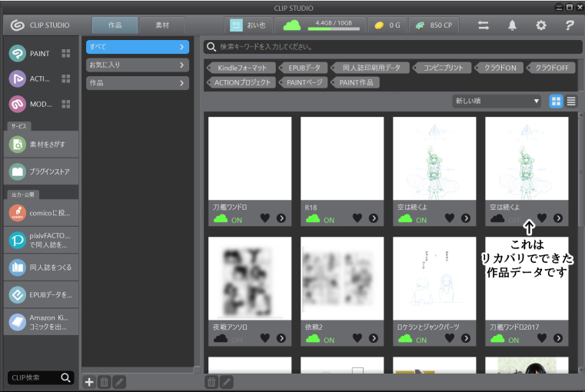This screenshot has height=392, width=585.
Task: Delete collection with sidebar trash icon
Action: tap(105, 382)
